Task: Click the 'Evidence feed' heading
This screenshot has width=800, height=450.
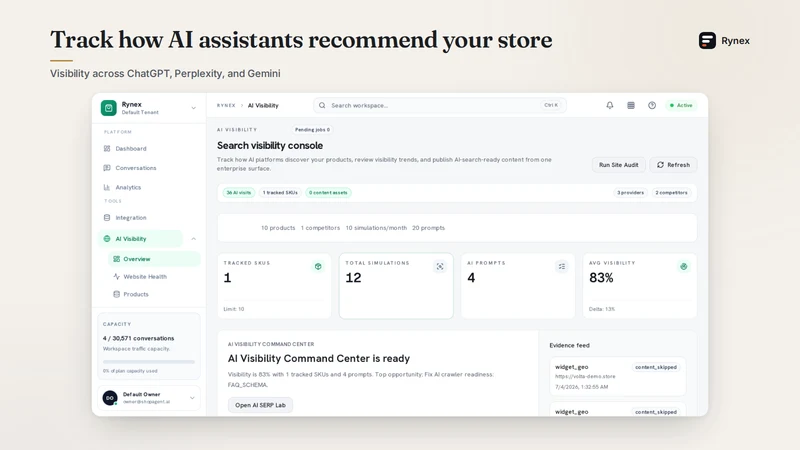Action: coord(569,345)
